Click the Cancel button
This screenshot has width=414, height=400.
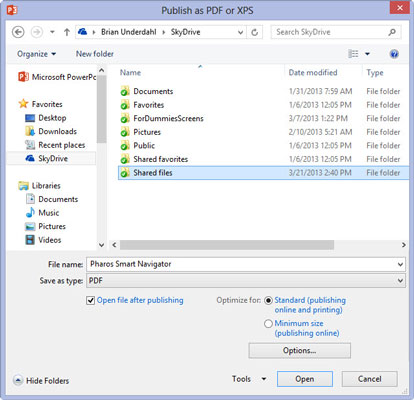pyautogui.click(x=370, y=379)
